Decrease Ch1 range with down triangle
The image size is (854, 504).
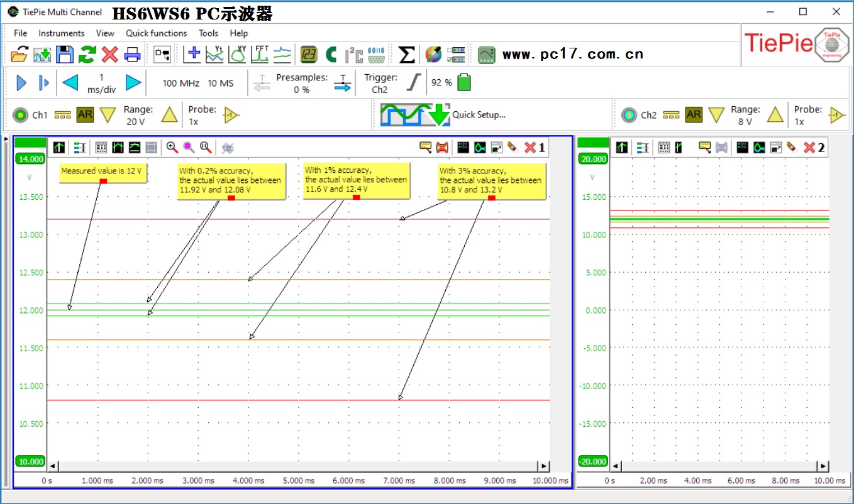[x=108, y=115]
